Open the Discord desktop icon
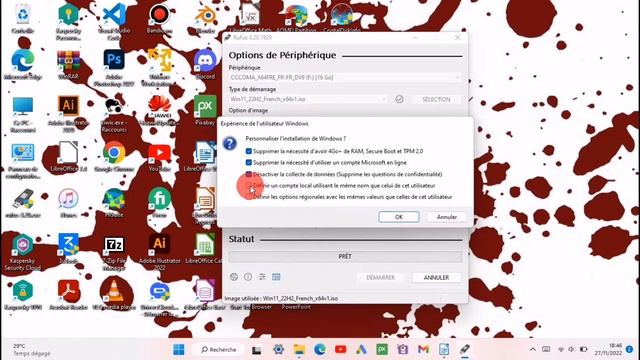Image resolution: width=640 pixels, height=360 pixels. tap(205, 64)
